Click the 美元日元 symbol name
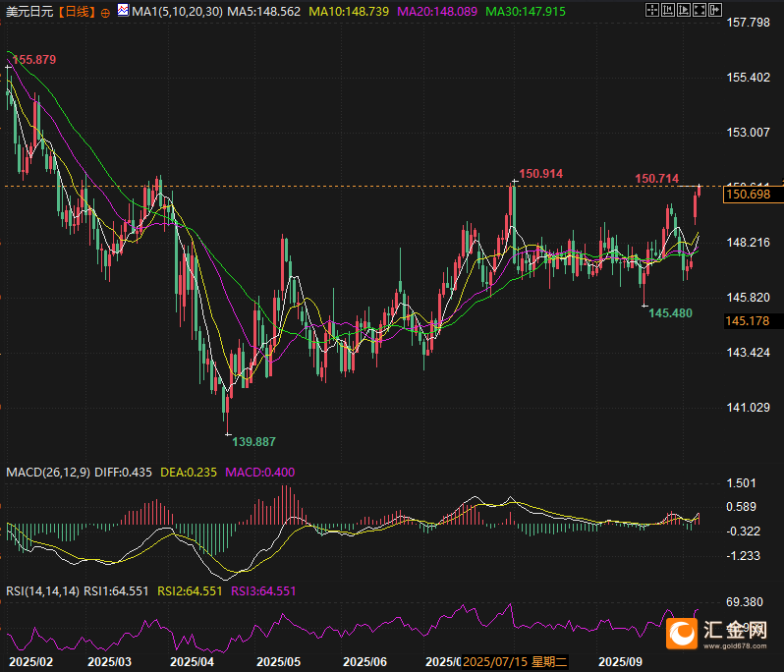Image resolution: width=784 pixels, height=672 pixels. click(x=29, y=12)
